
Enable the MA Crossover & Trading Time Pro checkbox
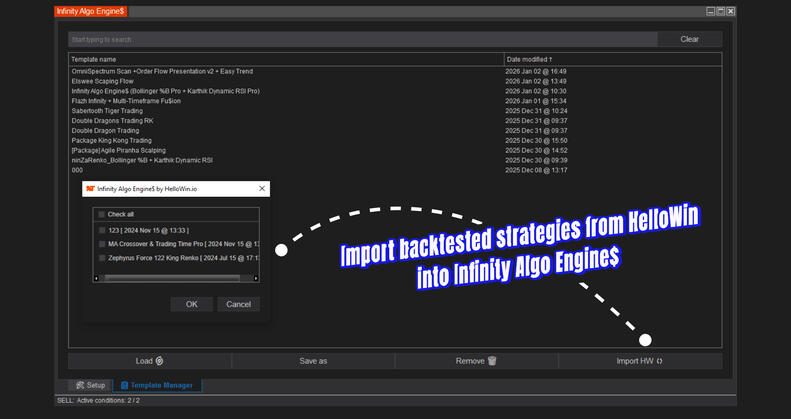coord(101,243)
